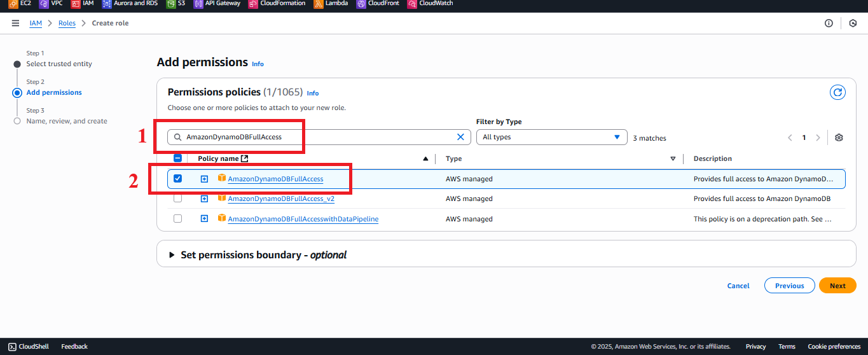Click the Type column header text
This screenshot has width=868, height=355.
(453, 158)
